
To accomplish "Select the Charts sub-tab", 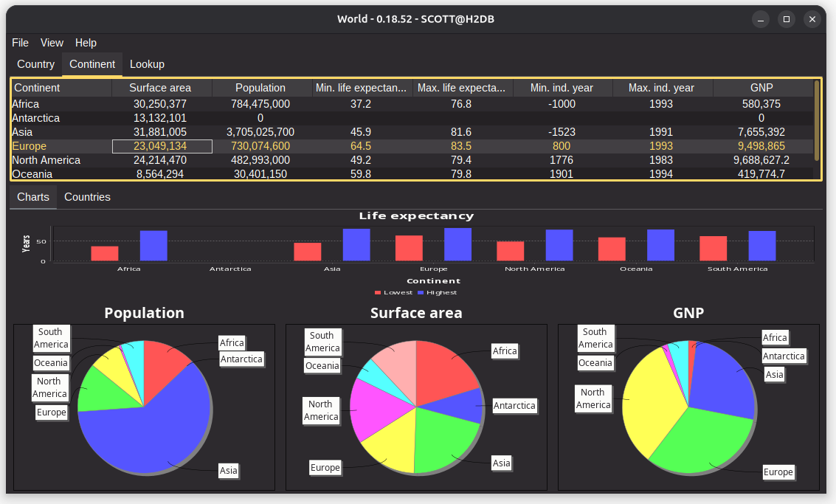I will pyautogui.click(x=33, y=197).
